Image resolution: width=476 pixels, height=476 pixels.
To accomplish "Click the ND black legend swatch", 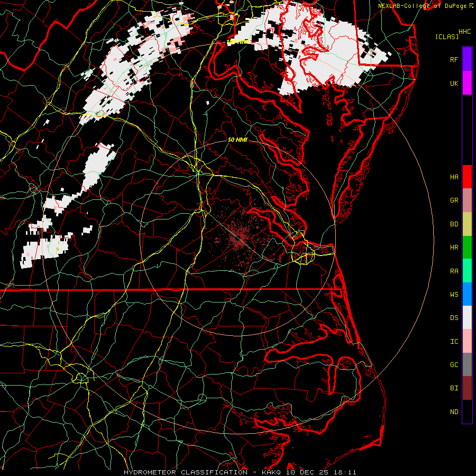I will coord(467,411).
